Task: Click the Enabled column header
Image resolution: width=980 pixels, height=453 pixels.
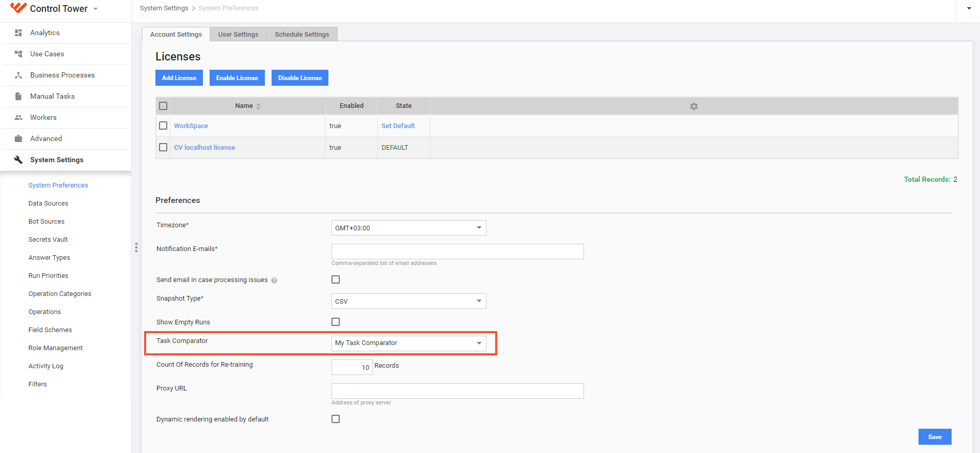Action: pos(352,106)
